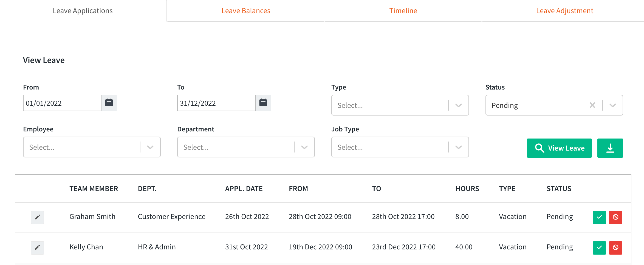Open the Type filter dropdown
Screen dimensions: 644x265
click(458, 105)
